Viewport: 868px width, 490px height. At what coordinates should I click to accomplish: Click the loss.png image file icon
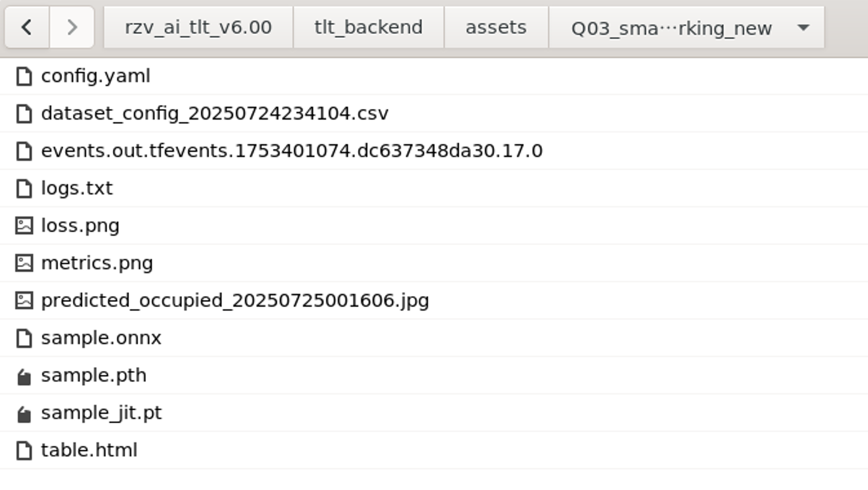(24, 226)
